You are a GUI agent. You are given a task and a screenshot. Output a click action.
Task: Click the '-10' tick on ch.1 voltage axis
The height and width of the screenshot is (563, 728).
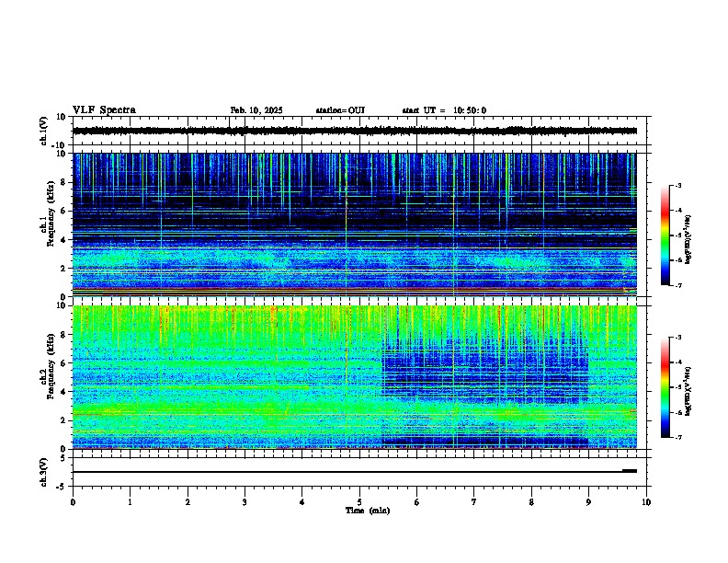[60, 145]
